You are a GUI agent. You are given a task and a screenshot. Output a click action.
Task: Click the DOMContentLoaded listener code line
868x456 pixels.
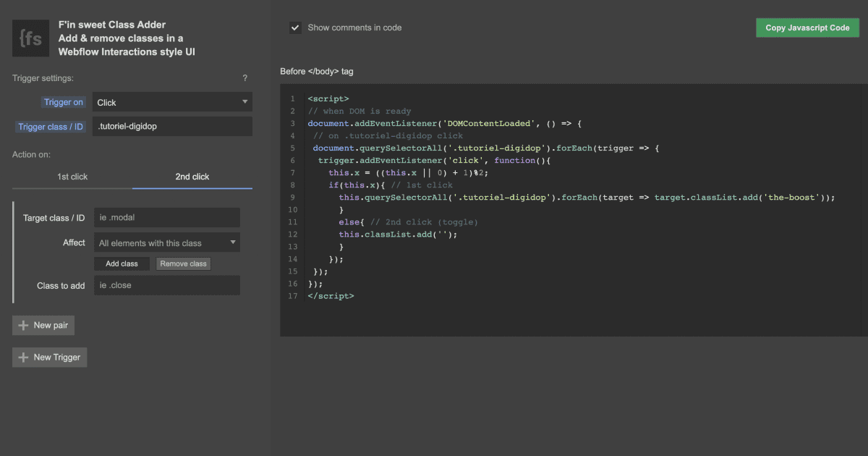(445, 123)
